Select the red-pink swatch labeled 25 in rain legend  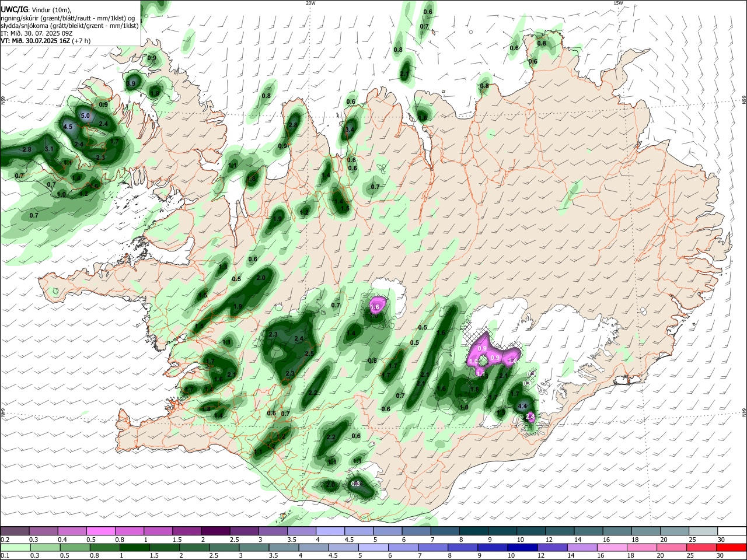point(701,547)
